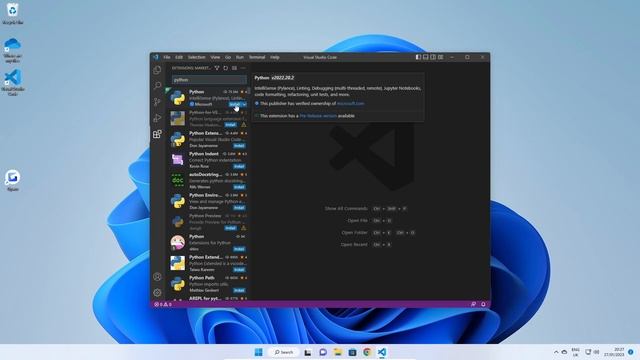
Task: Open Microsoft Store from the taskbar
Action: tap(352, 352)
